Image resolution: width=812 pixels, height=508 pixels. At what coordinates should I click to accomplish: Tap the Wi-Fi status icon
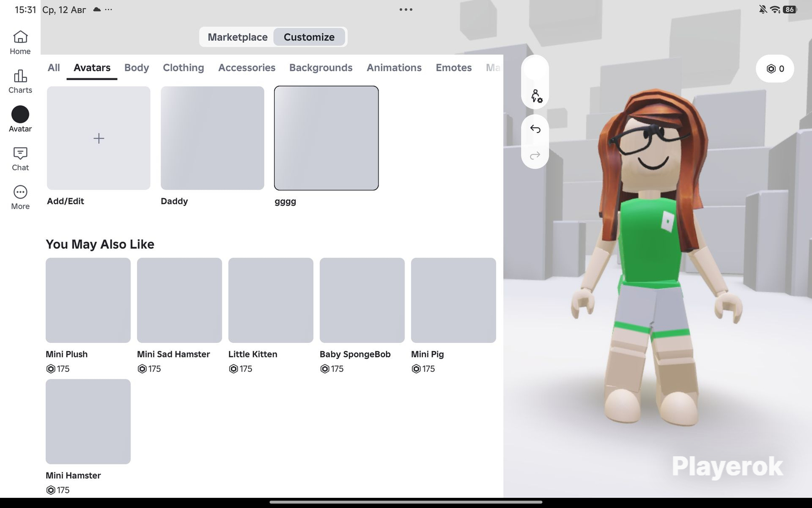775,10
